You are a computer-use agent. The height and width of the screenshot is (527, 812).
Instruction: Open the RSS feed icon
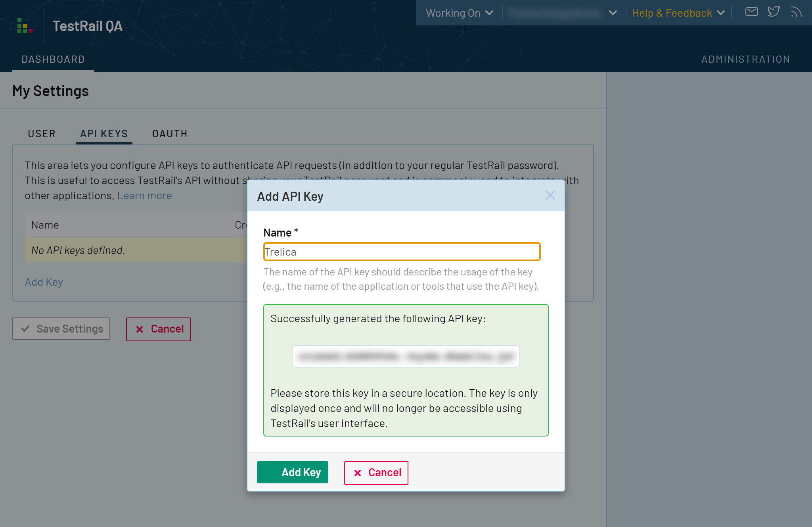[x=796, y=12]
